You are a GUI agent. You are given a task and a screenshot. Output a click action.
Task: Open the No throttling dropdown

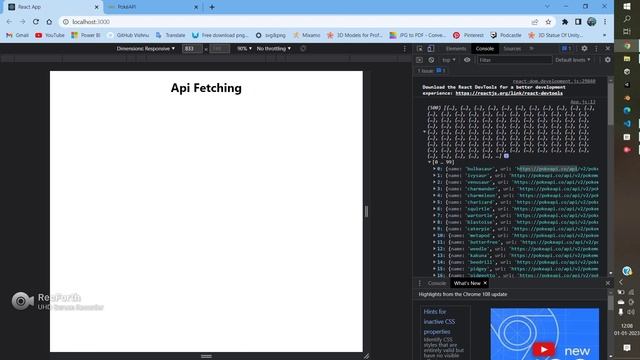273,49
